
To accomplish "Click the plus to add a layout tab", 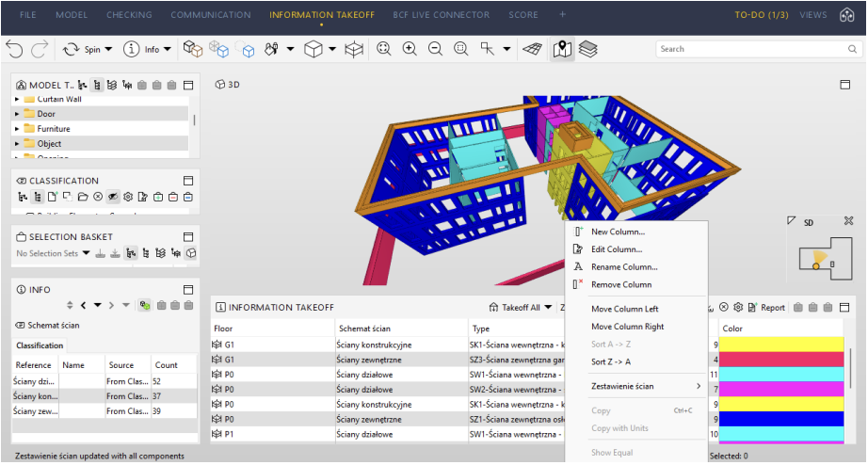I will point(562,14).
